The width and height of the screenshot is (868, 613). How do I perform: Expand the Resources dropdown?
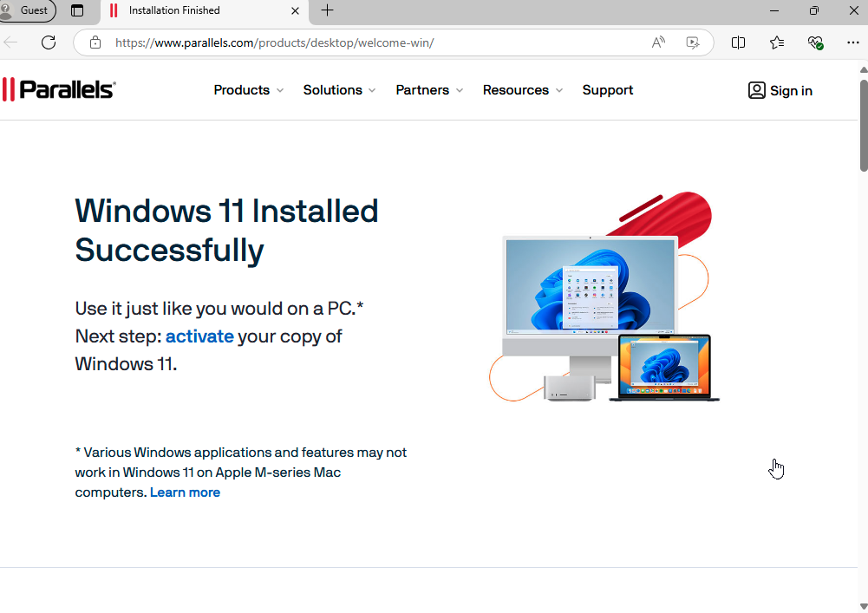pyautogui.click(x=522, y=90)
